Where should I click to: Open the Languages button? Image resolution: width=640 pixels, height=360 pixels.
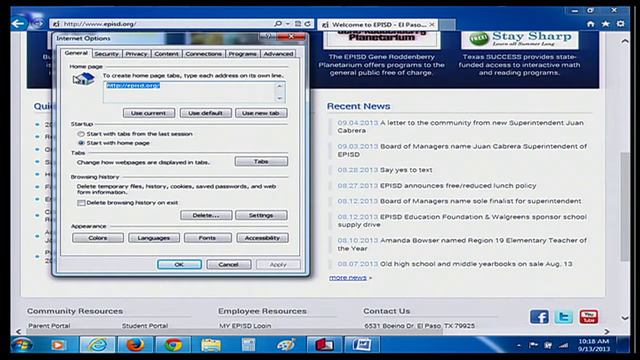coord(154,238)
